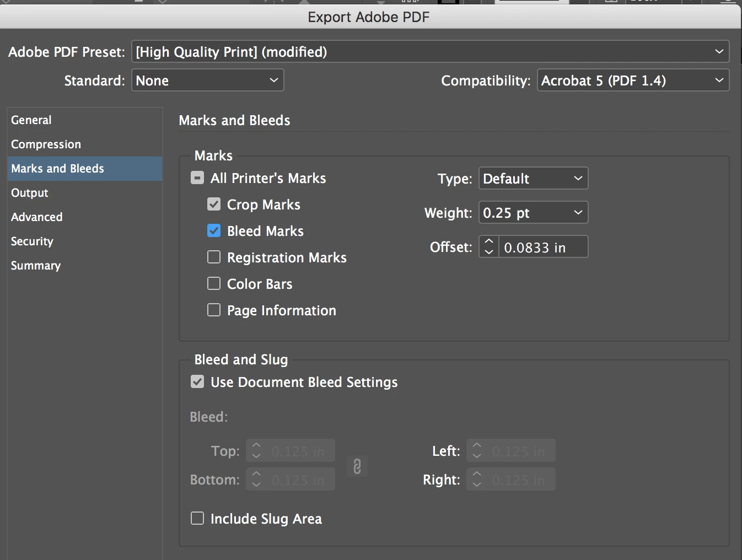Click the Bottom bleed value field
This screenshot has height=560, width=742.
300,480
